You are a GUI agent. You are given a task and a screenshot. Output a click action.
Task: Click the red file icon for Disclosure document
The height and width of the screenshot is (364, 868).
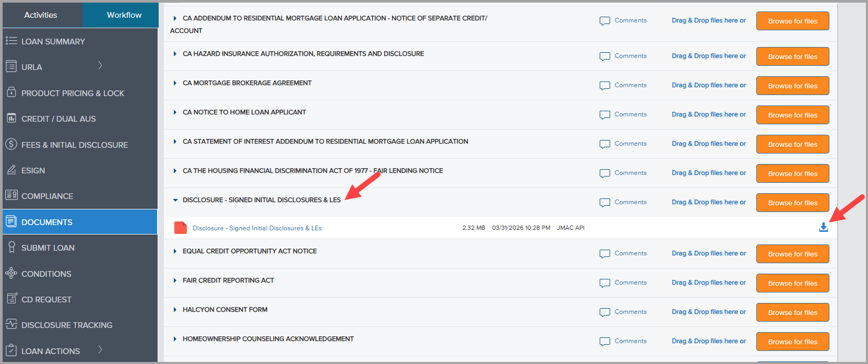(x=181, y=228)
